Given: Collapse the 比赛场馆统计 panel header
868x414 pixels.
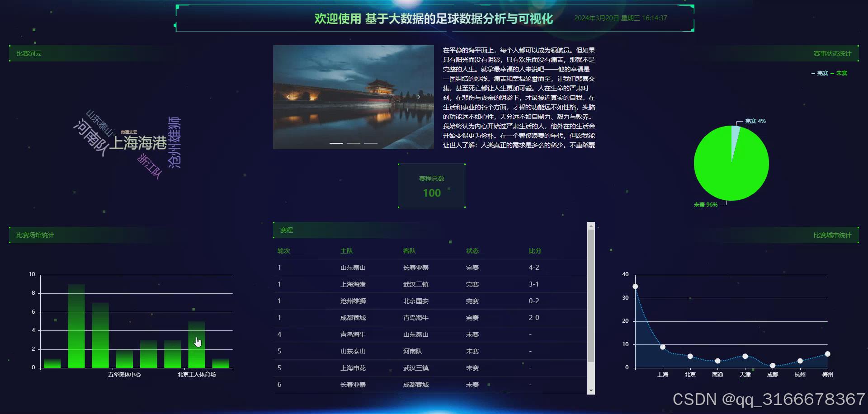Looking at the screenshot, I should (35, 235).
